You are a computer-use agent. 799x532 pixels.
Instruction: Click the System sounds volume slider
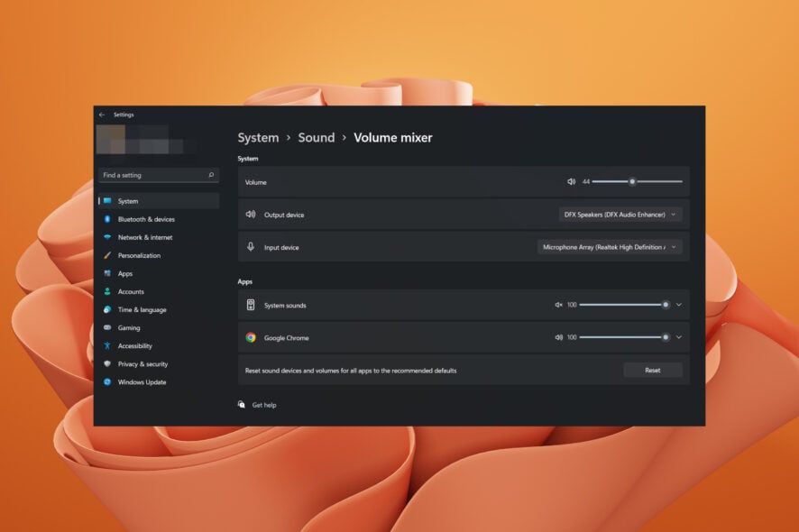[x=625, y=305]
